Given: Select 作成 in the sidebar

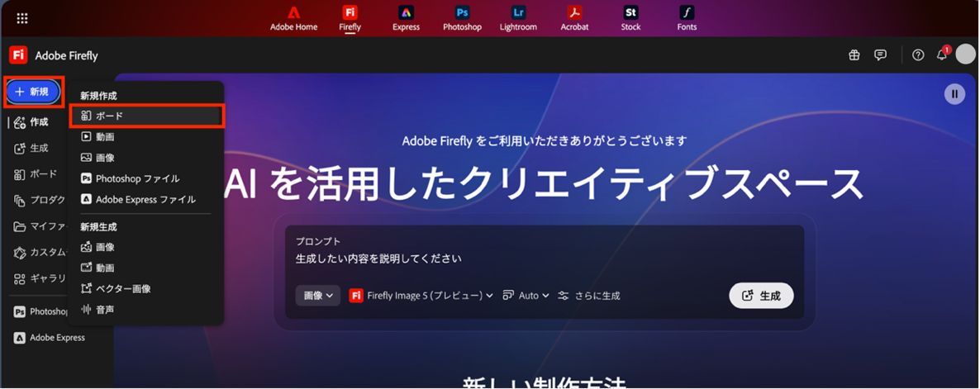Looking at the screenshot, I should (x=31, y=121).
